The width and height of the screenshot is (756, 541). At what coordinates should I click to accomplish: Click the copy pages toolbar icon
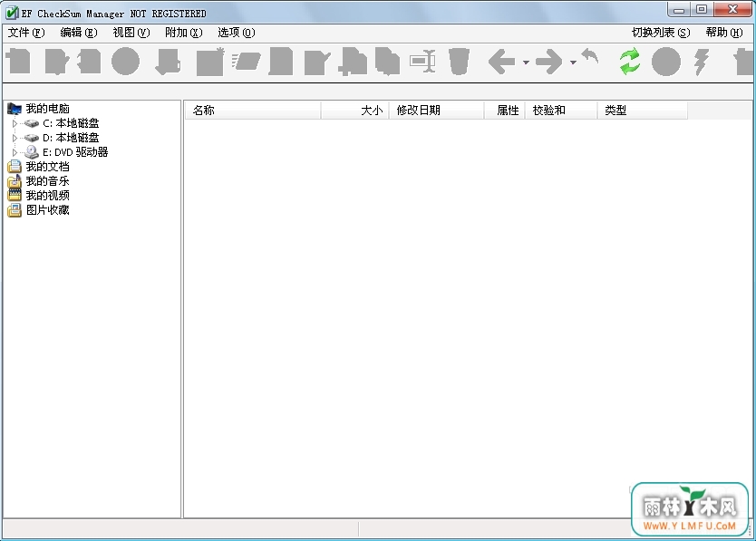(x=388, y=62)
